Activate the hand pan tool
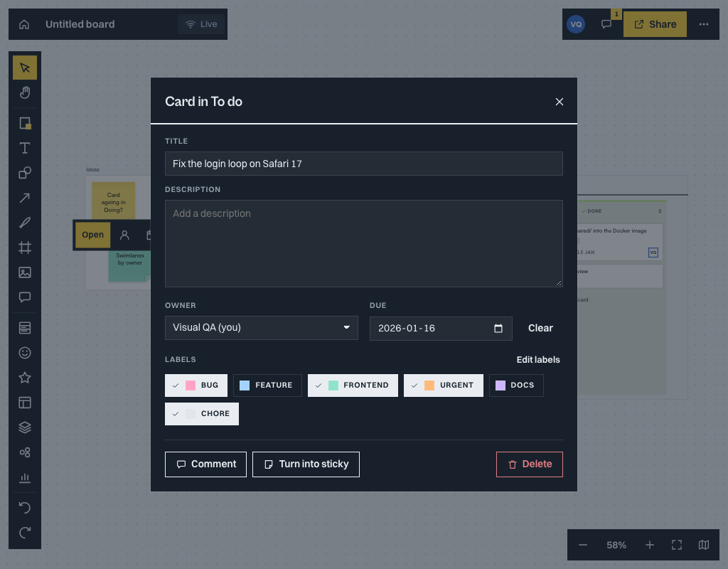The height and width of the screenshot is (569, 728). (25, 92)
